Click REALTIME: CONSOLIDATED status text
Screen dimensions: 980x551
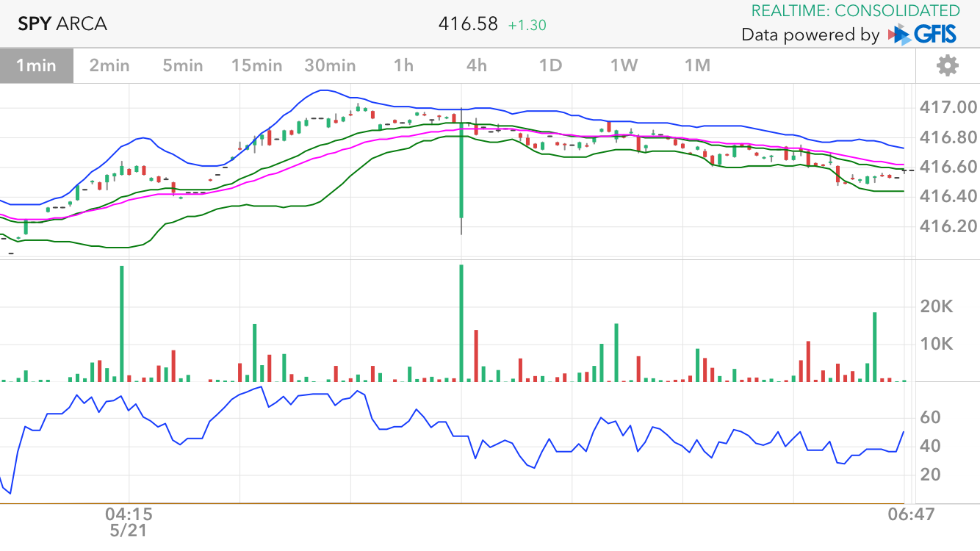[855, 10]
